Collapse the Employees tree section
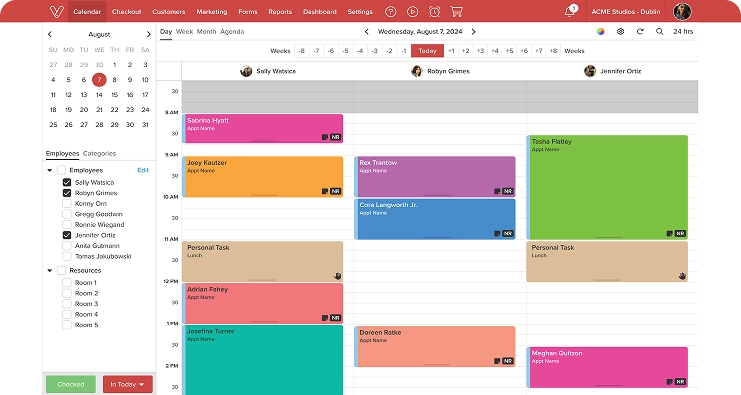The width and height of the screenshot is (741, 395). [50, 170]
